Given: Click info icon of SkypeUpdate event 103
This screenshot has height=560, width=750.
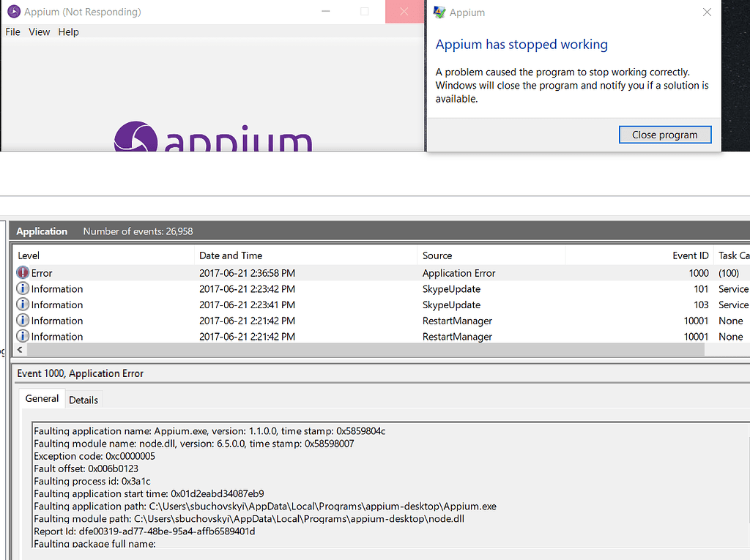Looking at the screenshot, I should pyautogui.click(x=23, y=304).
